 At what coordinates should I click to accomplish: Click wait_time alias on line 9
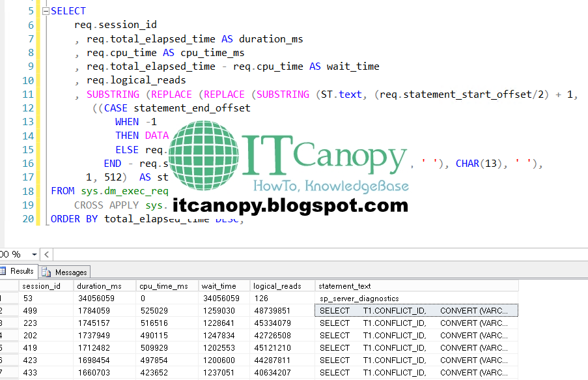pos(353,66)
